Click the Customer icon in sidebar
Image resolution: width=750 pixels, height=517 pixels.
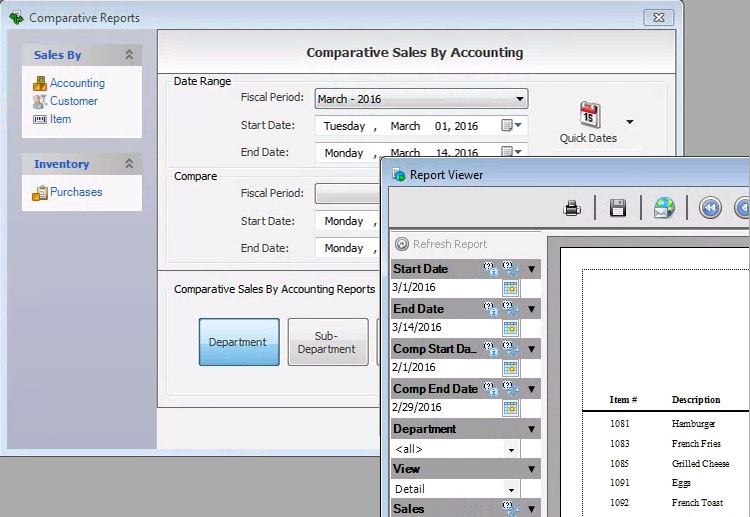(x=40, y=101)
